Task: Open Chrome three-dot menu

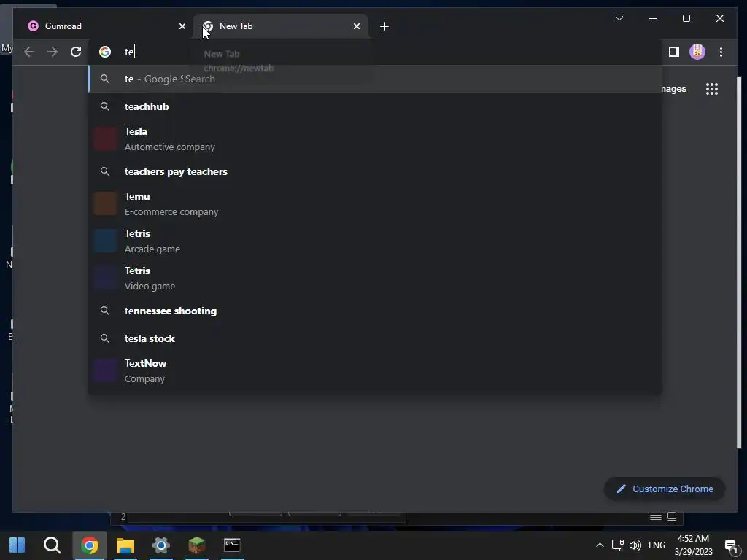Action: pyautogui.click(x=721, y=52)
